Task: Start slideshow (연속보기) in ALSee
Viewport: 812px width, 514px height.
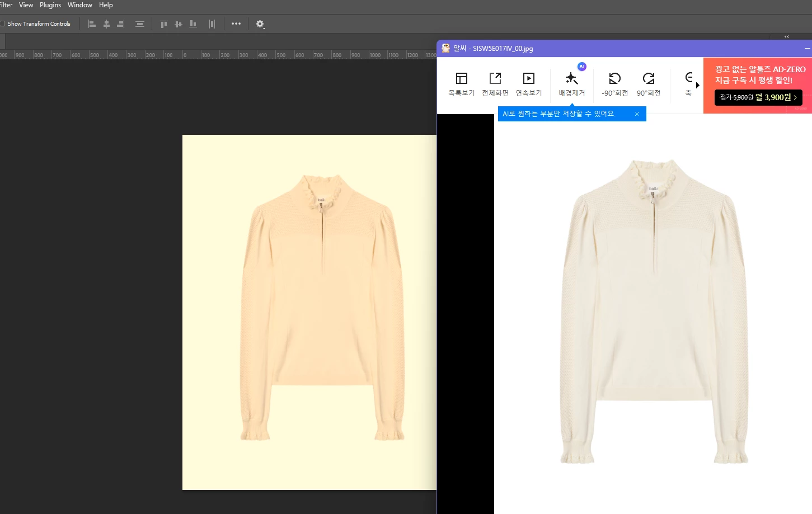Action: 529,84
